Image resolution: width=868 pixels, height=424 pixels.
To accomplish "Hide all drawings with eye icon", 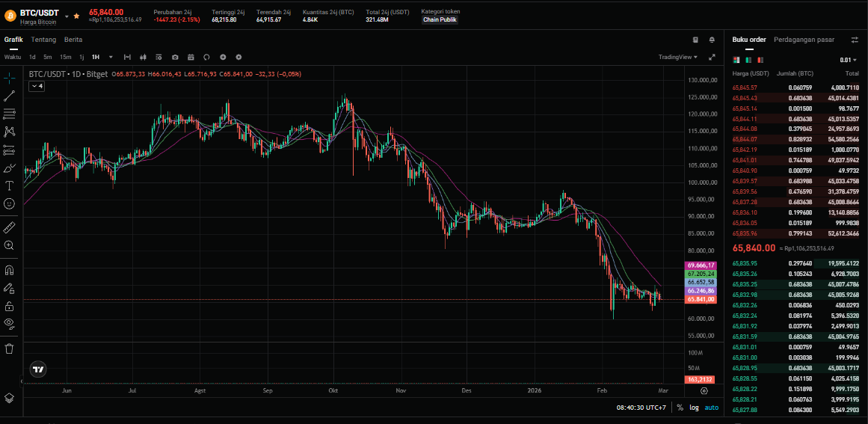I will click(x=9, y=324).
